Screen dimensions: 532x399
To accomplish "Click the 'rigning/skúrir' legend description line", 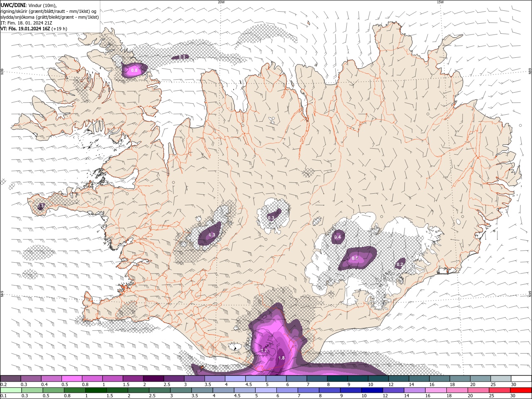I will (x=49, y=11).
